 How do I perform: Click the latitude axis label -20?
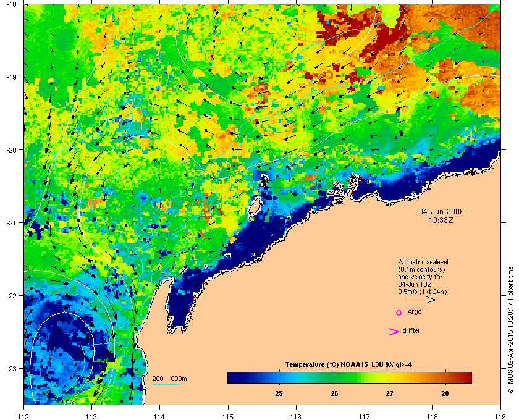[x=11, y=150]
